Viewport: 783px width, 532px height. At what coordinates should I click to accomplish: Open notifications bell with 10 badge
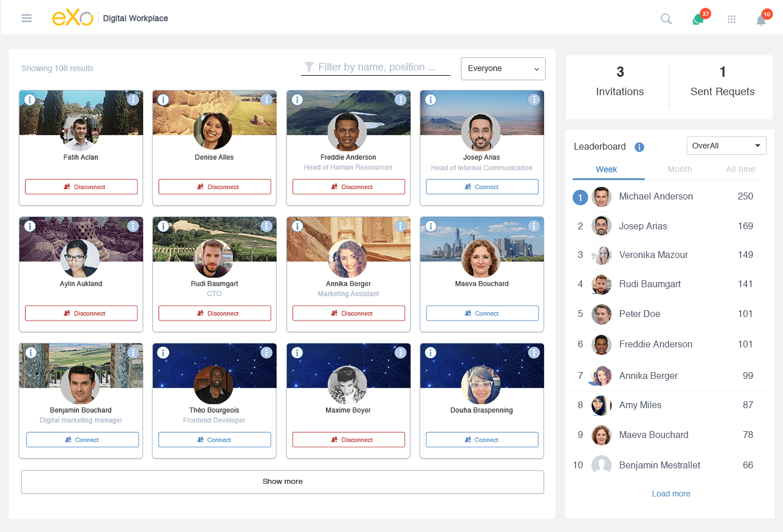click(761, 20)
